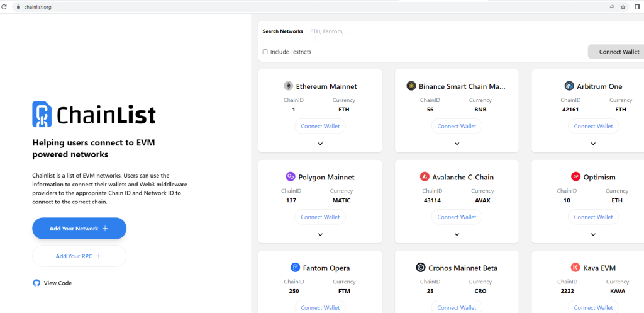
Task: Bookmark this page with the star icon
Action: tap(623, 7)
